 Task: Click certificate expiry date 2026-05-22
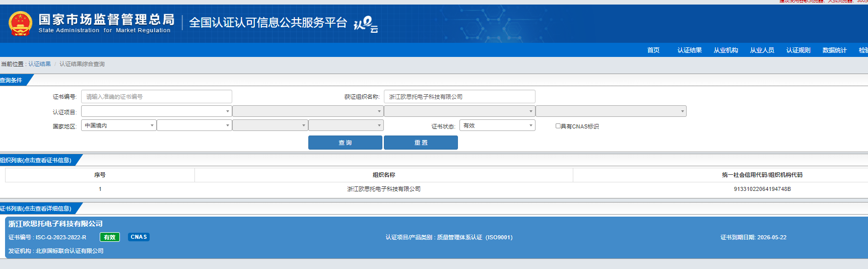click(772, 237)
